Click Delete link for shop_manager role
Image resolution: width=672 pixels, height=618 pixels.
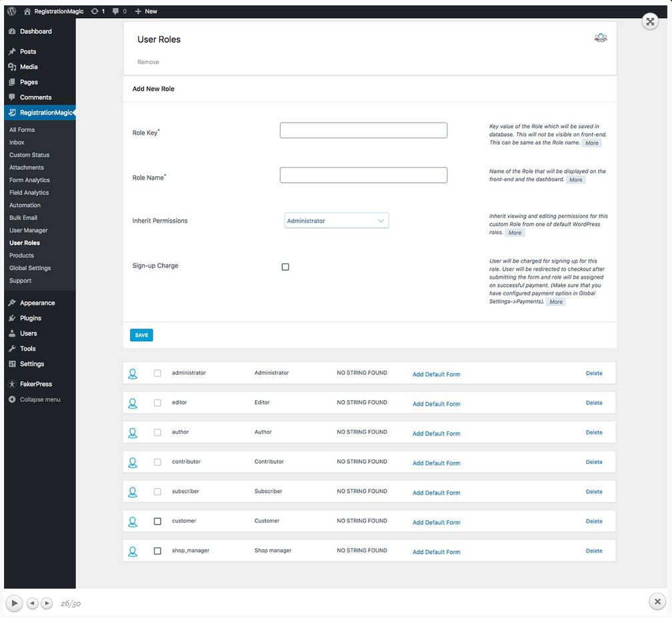tap(594, 551)
